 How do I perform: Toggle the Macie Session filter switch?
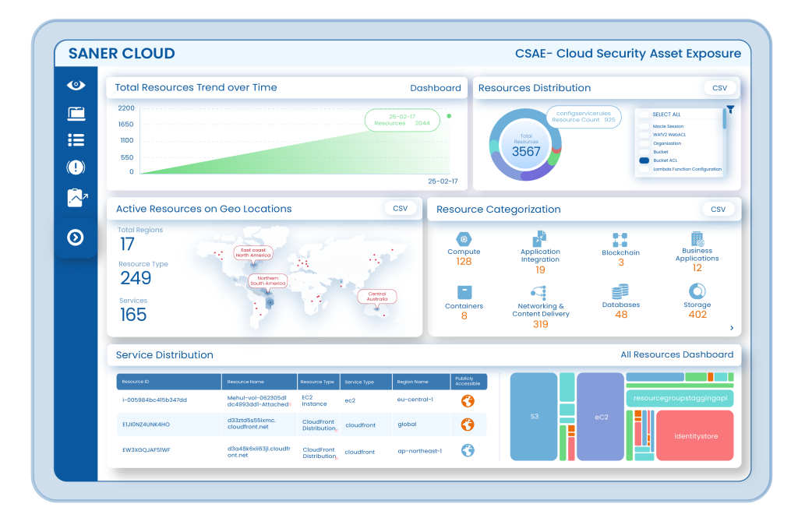[x=644, y=126]
